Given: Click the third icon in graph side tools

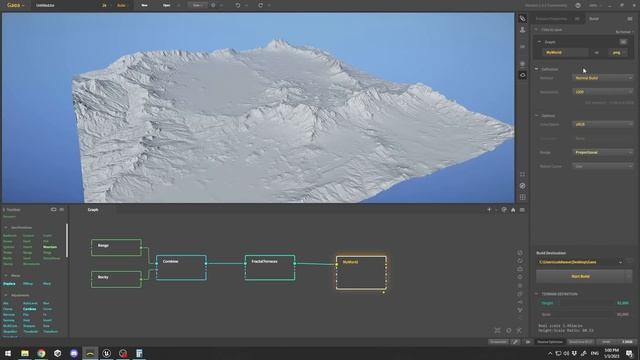Looking at the screenshot, I should [520, 269].
